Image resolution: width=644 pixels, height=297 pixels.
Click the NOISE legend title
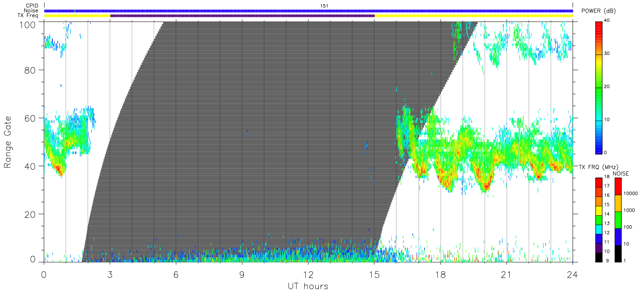click(621, 173)
